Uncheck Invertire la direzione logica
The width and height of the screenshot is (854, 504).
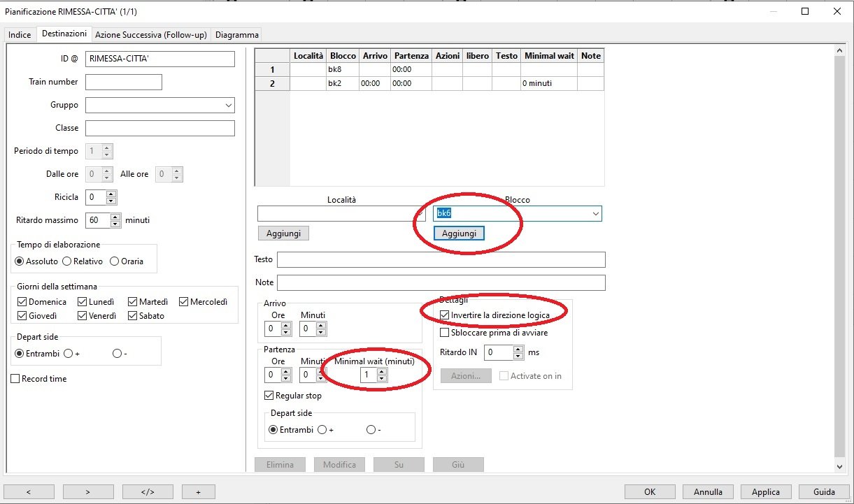445,315
